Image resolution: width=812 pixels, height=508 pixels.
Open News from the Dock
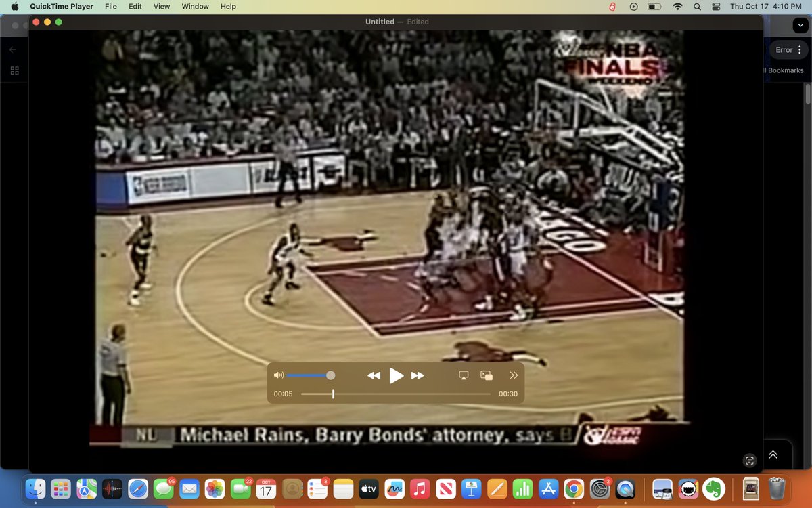(x=446, y=488)
